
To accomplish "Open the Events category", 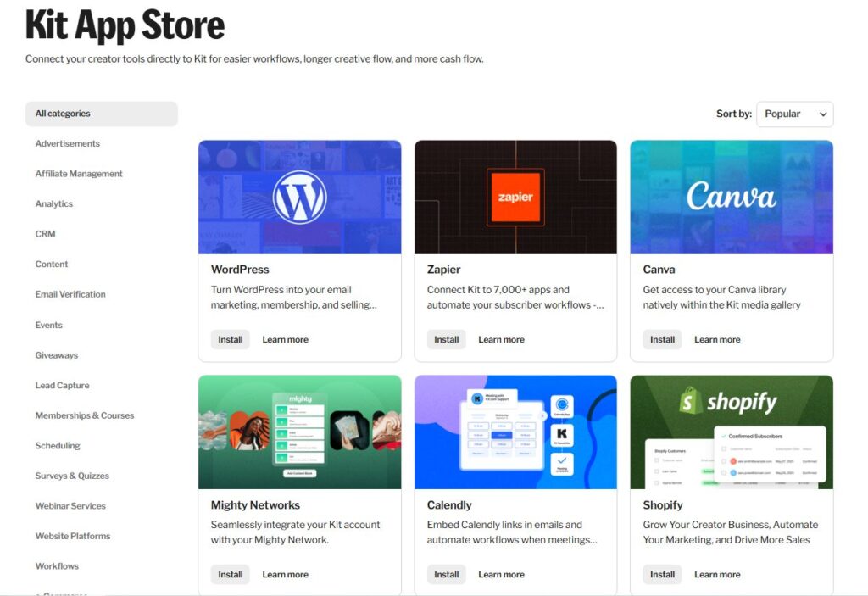I will coord(48,326).
